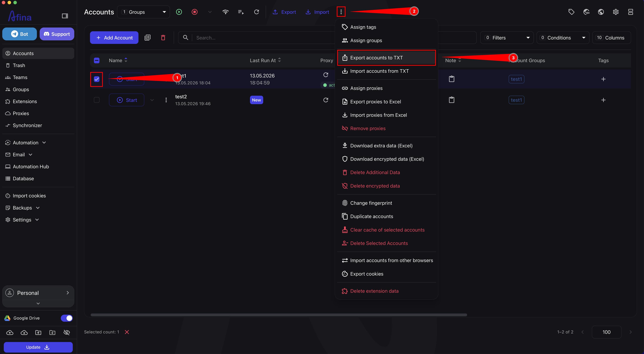
Task: Select Assign proxies menu entry
Action: coord(386,88)
